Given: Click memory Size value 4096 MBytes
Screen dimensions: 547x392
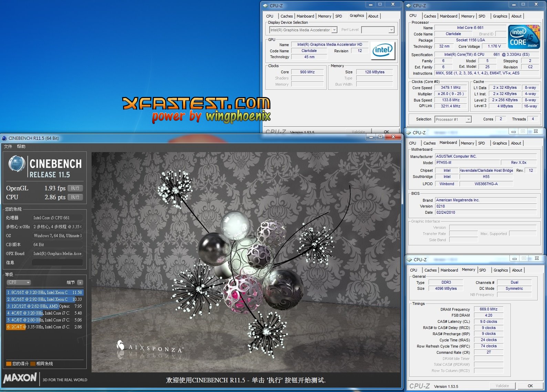Looking at the screenshot, I should pos(446,288).
